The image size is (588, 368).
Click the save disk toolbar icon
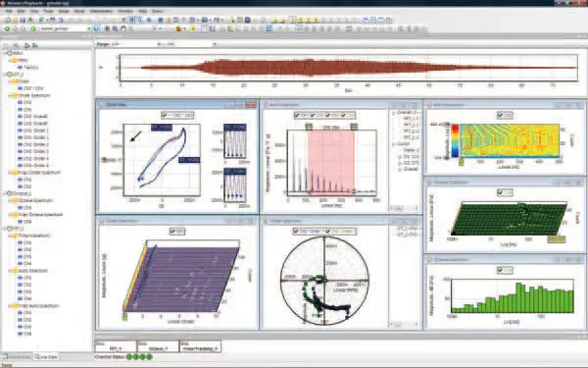[23, 20]
